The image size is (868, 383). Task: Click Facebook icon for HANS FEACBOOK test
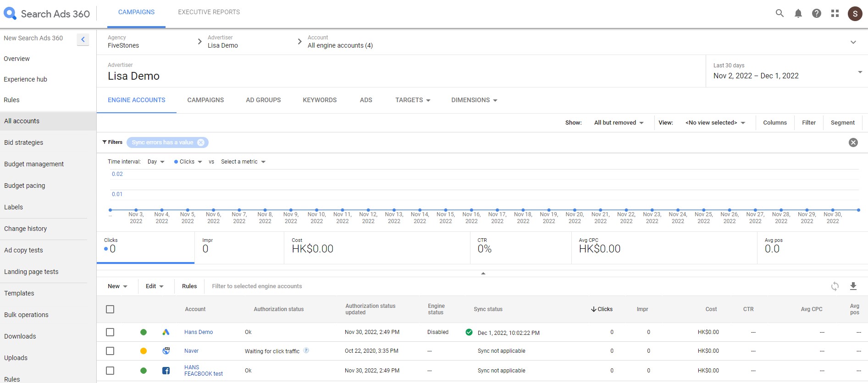166,371
